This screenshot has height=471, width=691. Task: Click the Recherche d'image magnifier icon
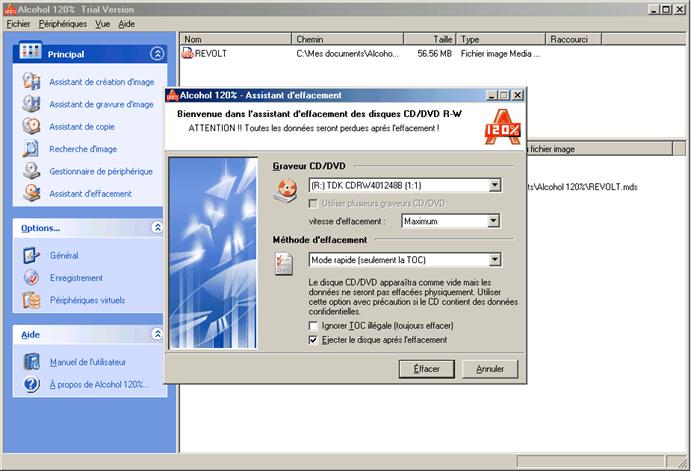pos(31,149)
